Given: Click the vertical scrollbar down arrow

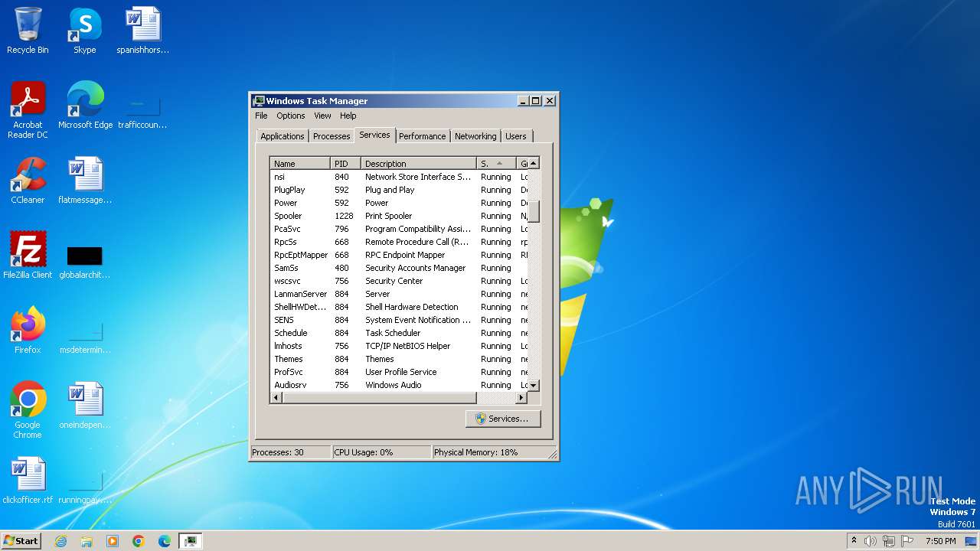Looking at the screenshot, I should [534, 386].
